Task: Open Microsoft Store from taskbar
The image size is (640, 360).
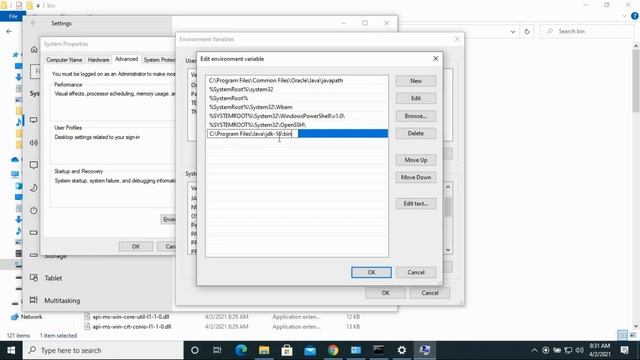Action: tap(287, 350)
